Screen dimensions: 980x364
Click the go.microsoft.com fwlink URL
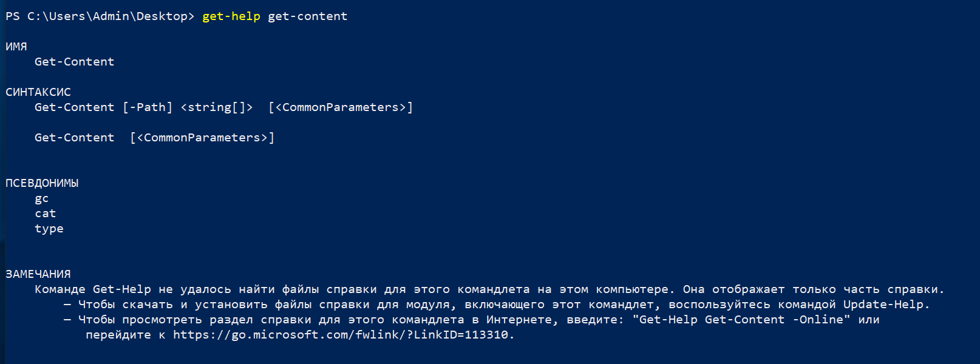[x=343, y=335]
